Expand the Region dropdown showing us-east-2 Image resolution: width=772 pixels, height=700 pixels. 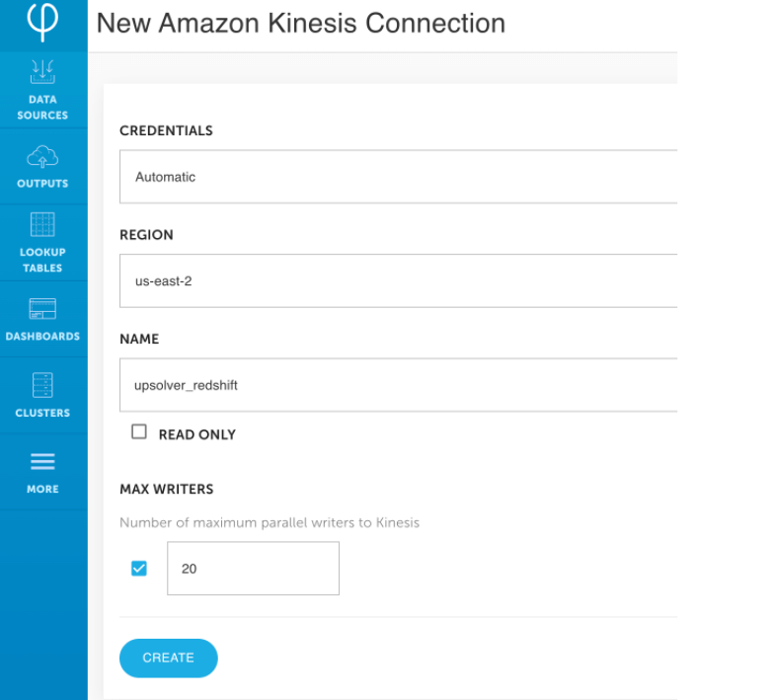click(x=398, y=280)
